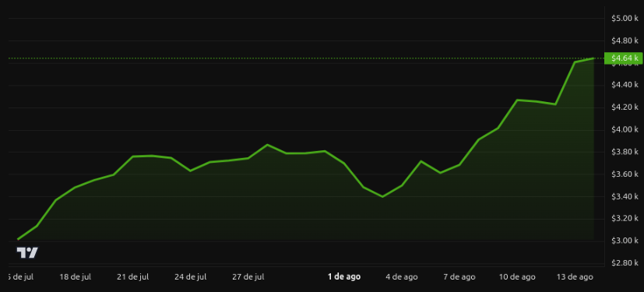Click the green $4.64 k price label

[x=623, y=58]
